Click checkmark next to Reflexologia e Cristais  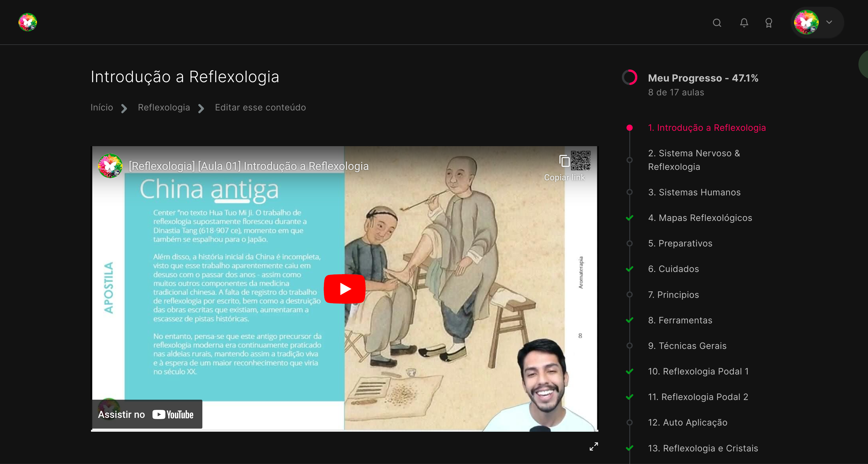tap(629, 448)
